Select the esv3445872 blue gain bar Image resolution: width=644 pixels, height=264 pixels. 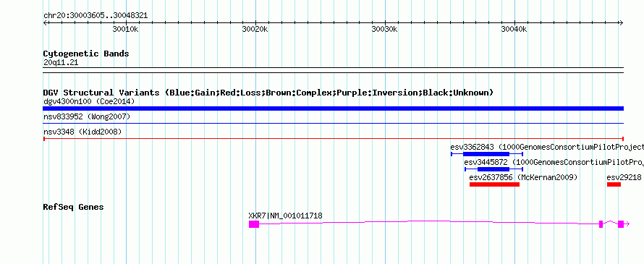pos(493,169)
